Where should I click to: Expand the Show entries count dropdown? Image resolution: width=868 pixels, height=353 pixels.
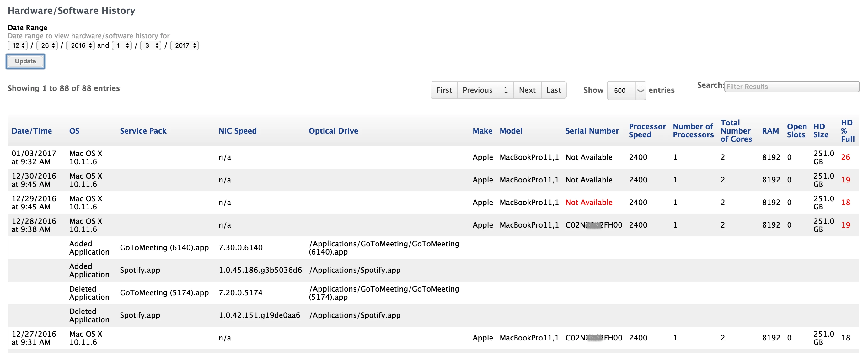click(x=626, y=91)
